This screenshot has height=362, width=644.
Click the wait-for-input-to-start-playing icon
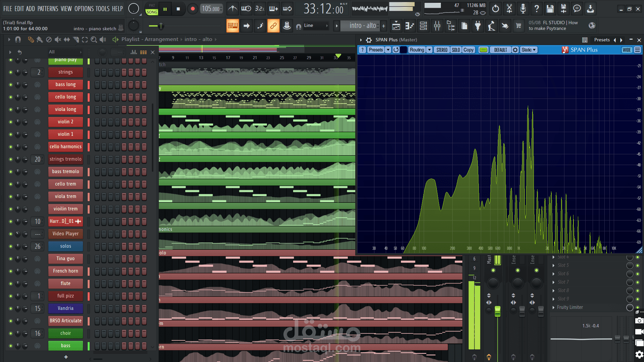point(246,9)
